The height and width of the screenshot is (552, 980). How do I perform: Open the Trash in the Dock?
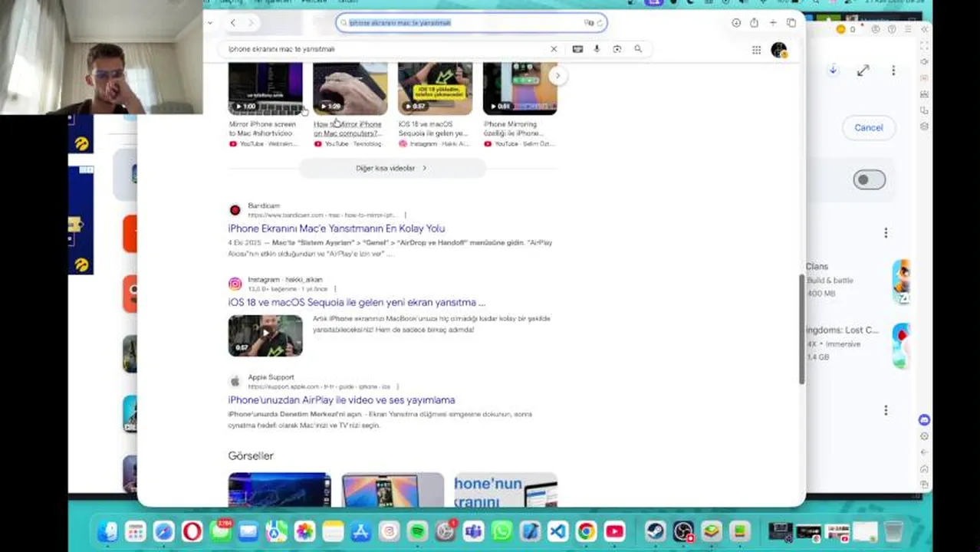click(893, 531)
